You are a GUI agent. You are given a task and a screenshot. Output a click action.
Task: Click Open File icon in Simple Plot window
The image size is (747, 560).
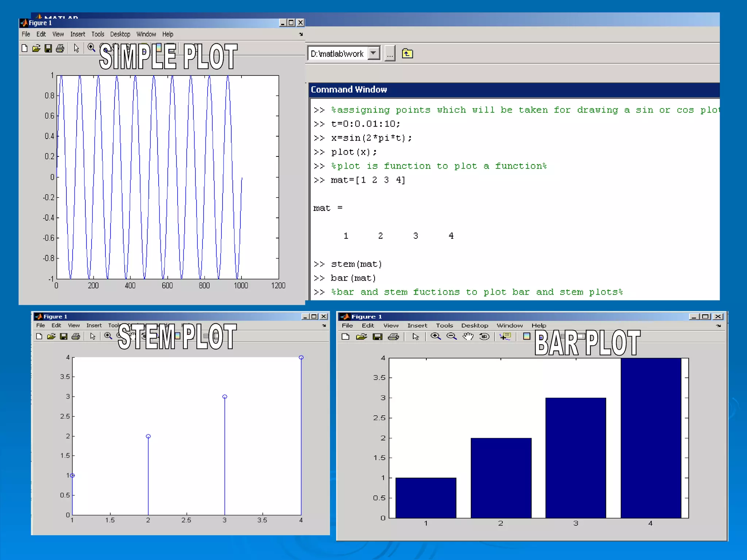36,48
